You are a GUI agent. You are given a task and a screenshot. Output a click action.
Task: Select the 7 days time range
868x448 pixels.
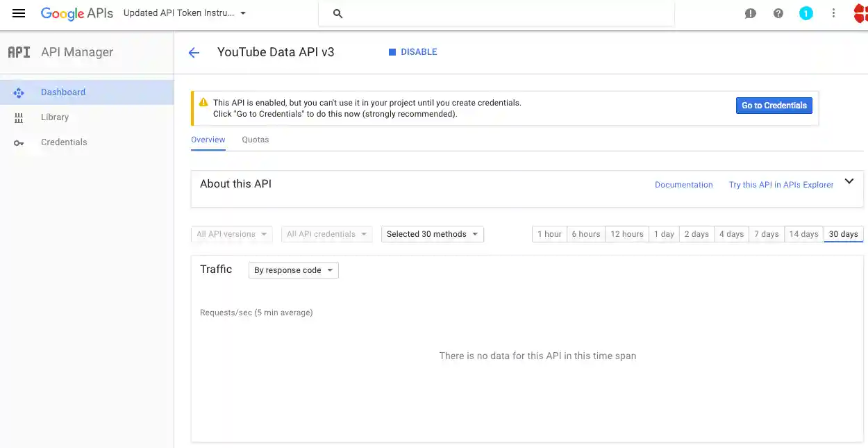pyautogui.click(x=767, y=234)
